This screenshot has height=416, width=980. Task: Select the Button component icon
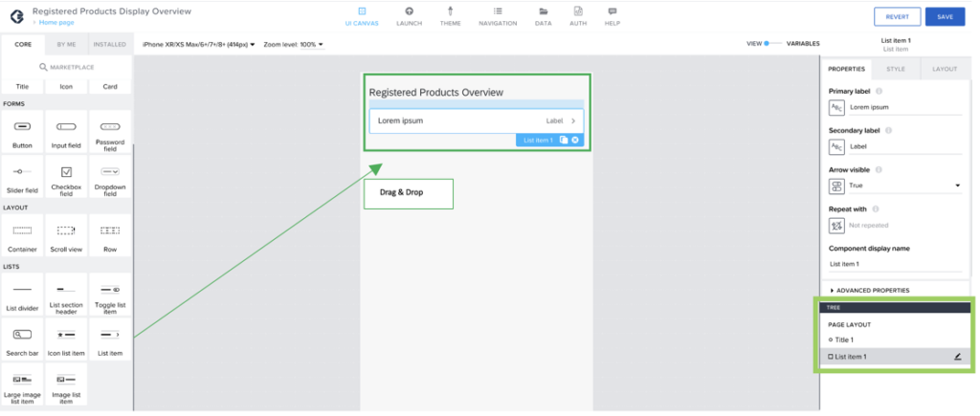click(22, 127)
